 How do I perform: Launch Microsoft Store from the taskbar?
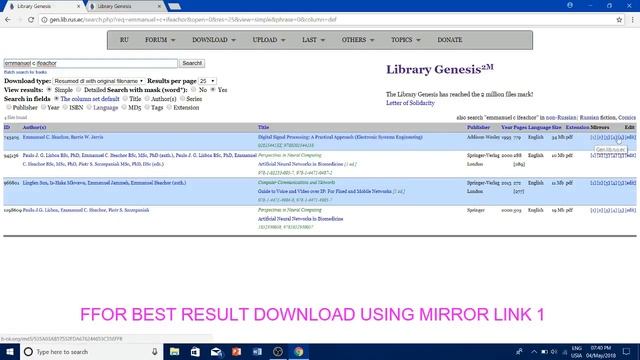(195, 351)
